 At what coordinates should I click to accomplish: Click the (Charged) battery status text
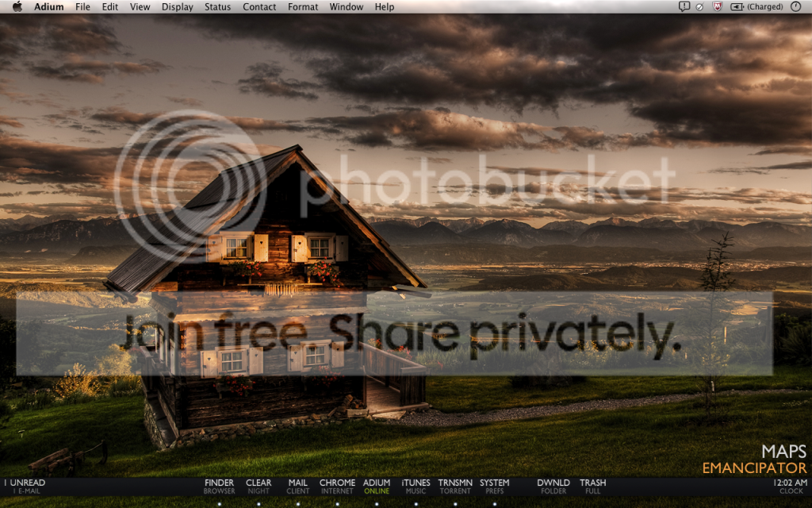(x=765, y=6)
